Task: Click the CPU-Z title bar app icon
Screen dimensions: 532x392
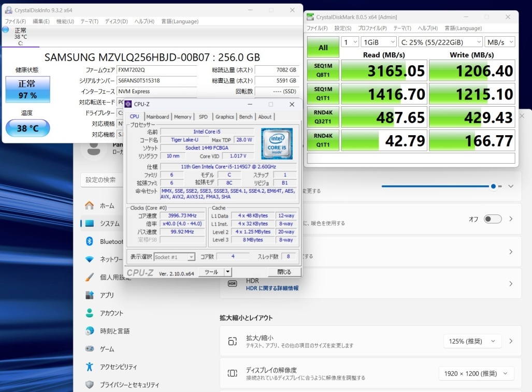Action: [128, 104]
